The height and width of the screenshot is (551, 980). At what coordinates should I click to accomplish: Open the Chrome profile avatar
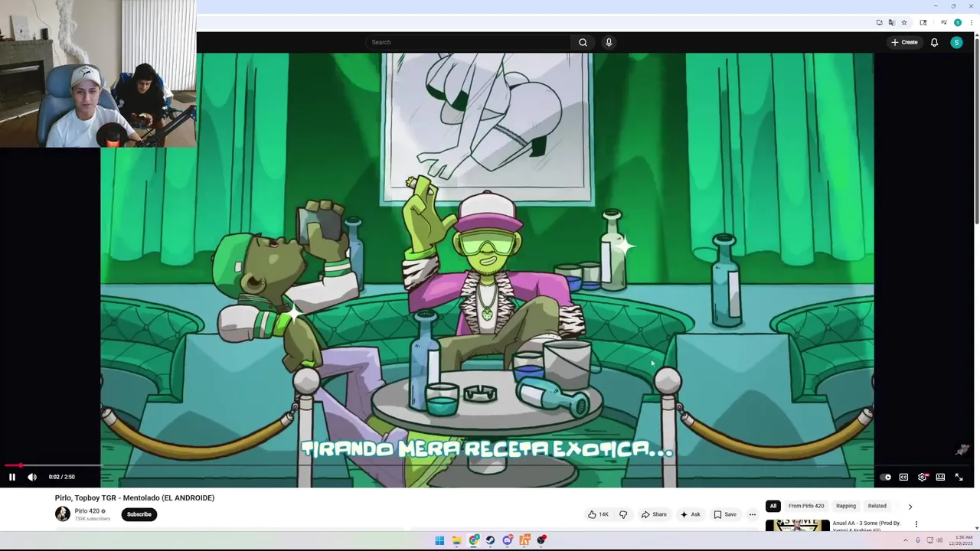pyautogui.click(x=958, y=22)
